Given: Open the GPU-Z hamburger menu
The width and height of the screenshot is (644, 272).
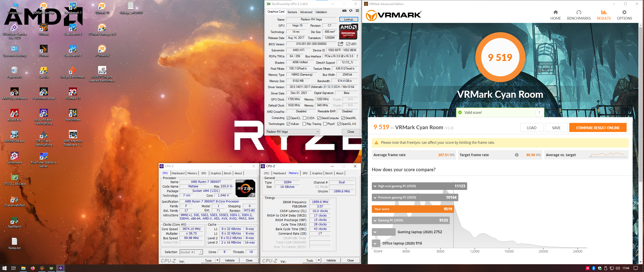Looking at the screenshot, I should pyautogui.click(x=357, y=11).
